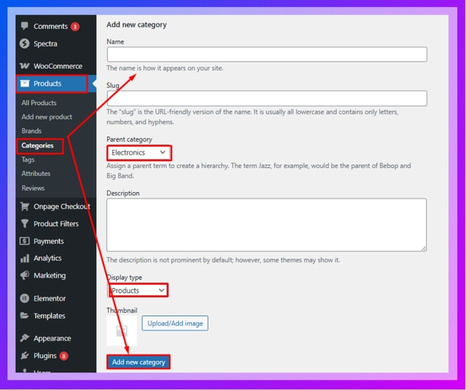The width and height of the screenshot is (466, 390).
Task: Open the Reviews submenu item
Action: [33, 188]
